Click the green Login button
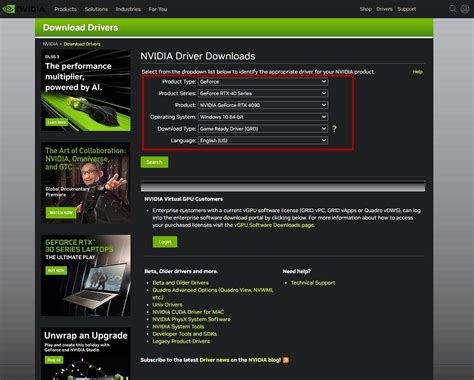 (x=165, y=242)
